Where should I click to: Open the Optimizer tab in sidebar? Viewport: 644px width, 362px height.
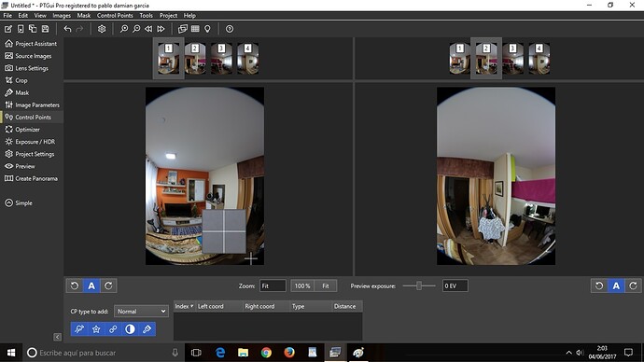click(x=27, y=130)
